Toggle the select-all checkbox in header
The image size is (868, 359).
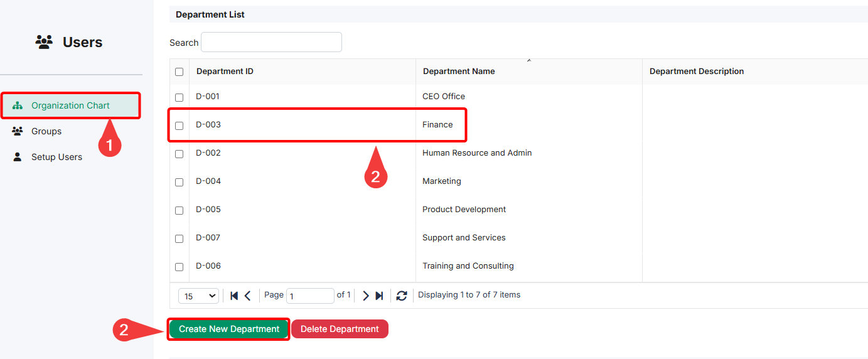(x=179, y=72)
